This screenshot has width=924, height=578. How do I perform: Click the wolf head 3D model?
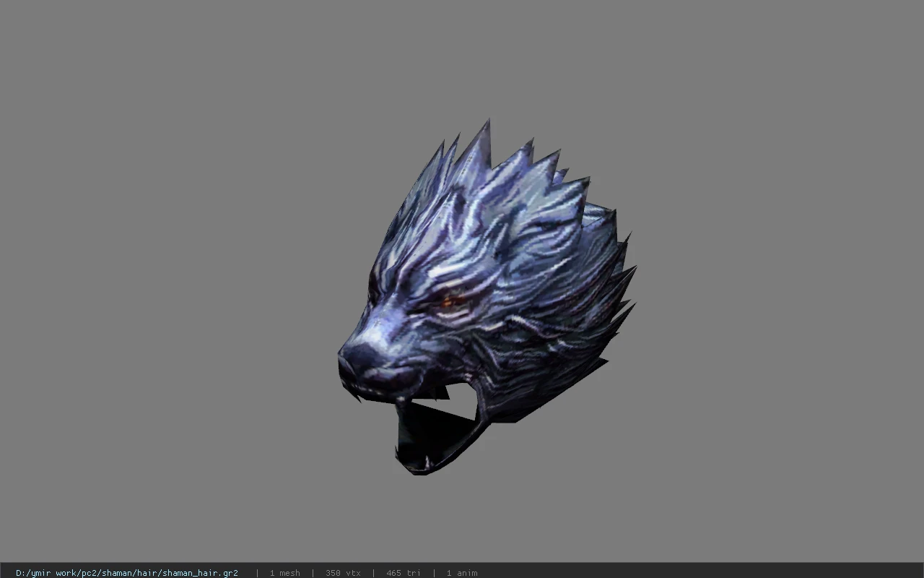[487, 298]
